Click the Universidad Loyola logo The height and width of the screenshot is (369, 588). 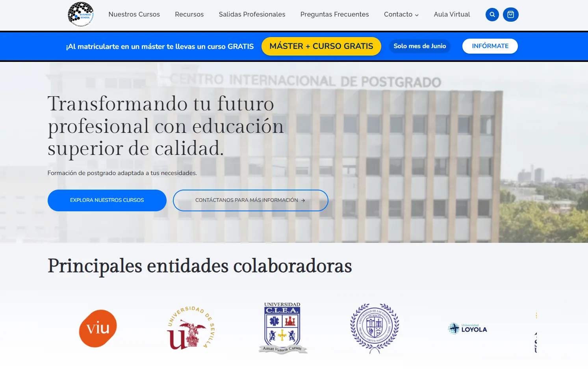(467, 328)
